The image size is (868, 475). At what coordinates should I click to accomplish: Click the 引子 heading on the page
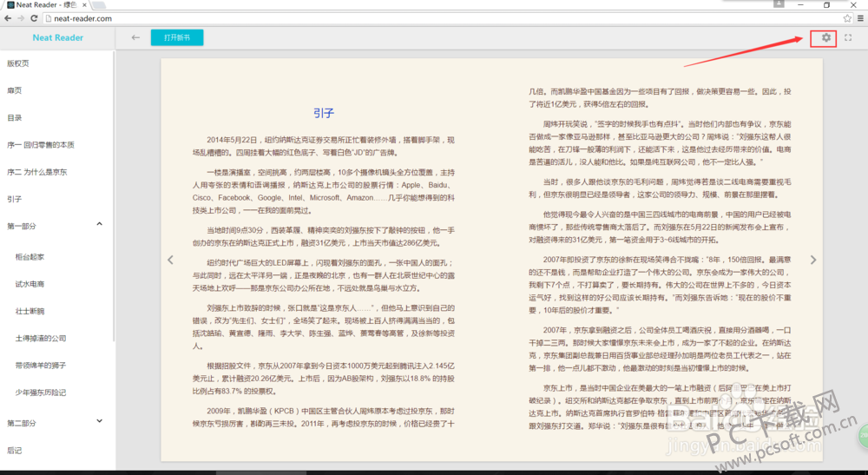tap(324, 113)
